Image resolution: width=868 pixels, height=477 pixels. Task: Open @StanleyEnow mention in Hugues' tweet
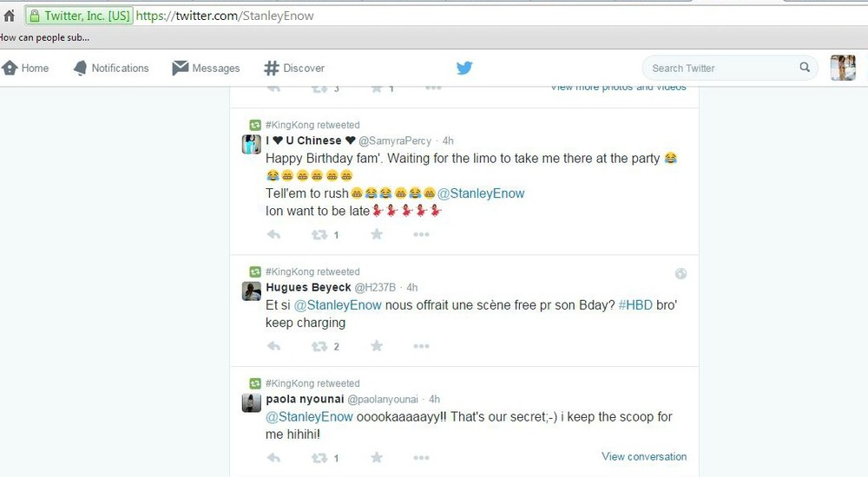click(x=338, y=305)
